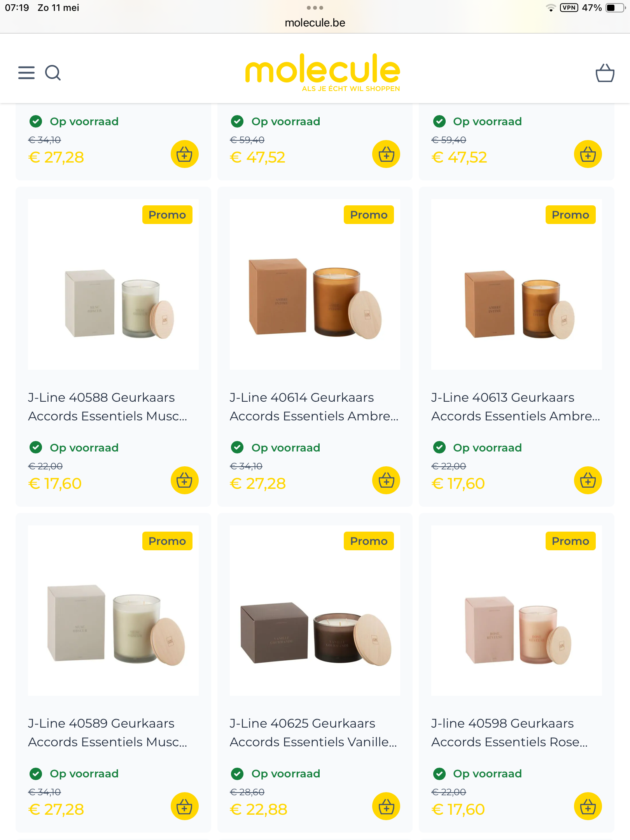Add J-Line 40589 Musc candle to basket

(185, 806)
